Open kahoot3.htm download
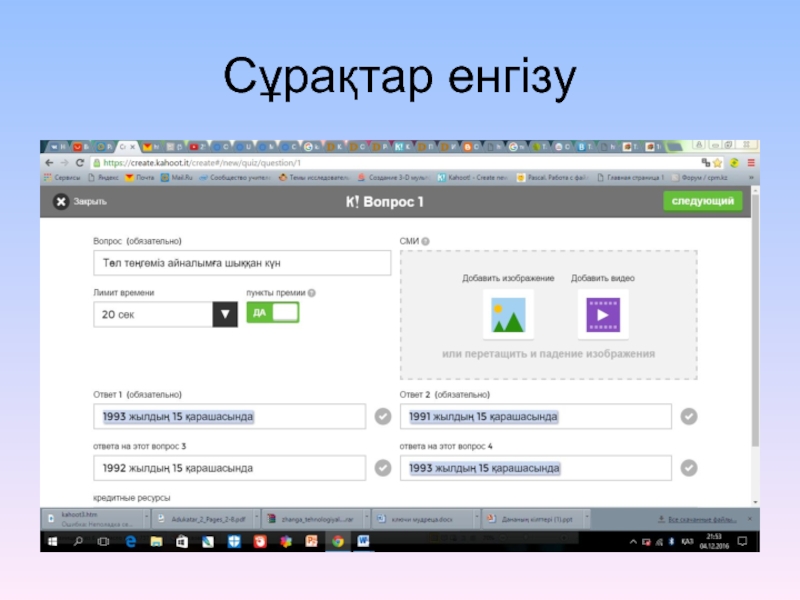This screenshot has height=600, width=800. (93, 518)
